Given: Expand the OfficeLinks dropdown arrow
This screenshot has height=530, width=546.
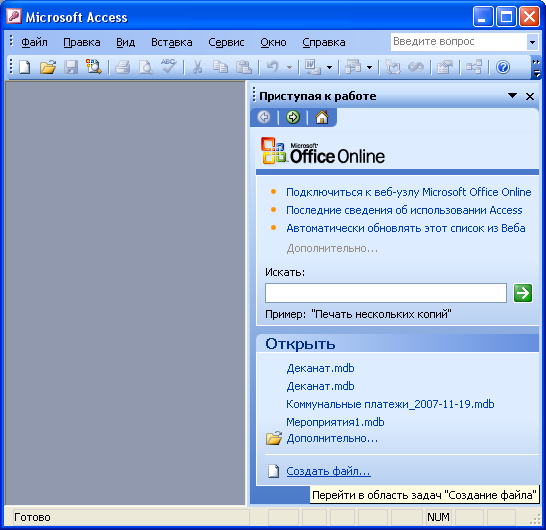Looking at the screenshot, I should pyautogui.click(x=329, y=67).
